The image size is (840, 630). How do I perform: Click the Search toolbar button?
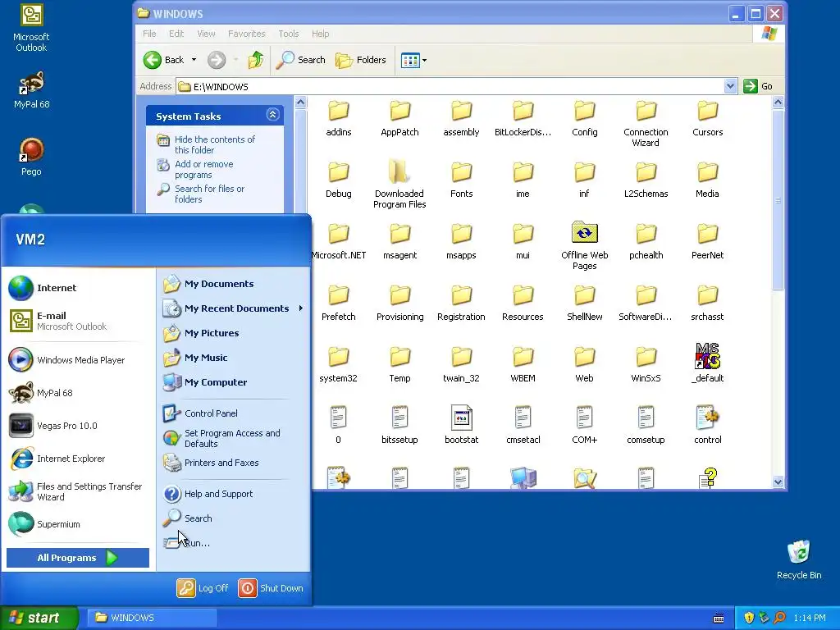(x=300, y=60)
